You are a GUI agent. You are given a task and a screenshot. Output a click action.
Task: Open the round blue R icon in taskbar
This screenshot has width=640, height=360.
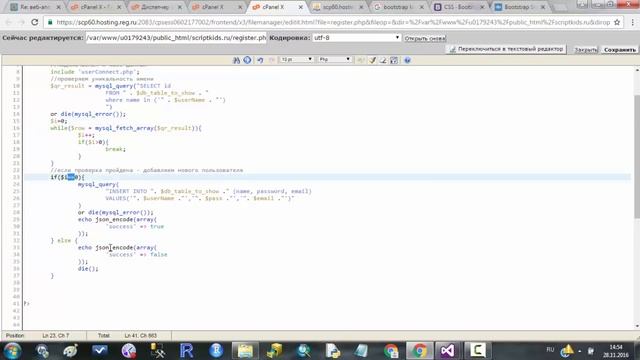pyautogui.click(x=216, y=351)
